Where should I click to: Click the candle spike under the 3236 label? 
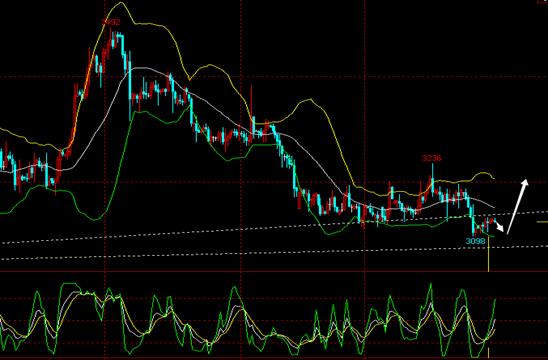click(432, 178)
